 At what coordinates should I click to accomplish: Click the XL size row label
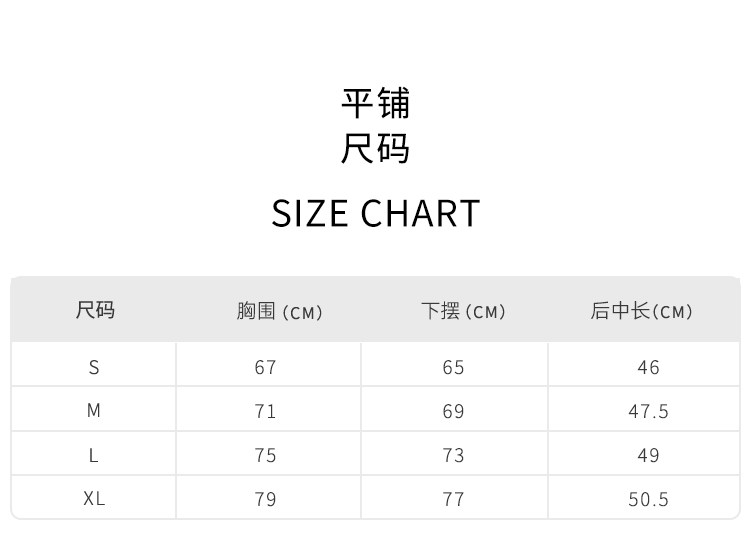click(x=94, y=499)
